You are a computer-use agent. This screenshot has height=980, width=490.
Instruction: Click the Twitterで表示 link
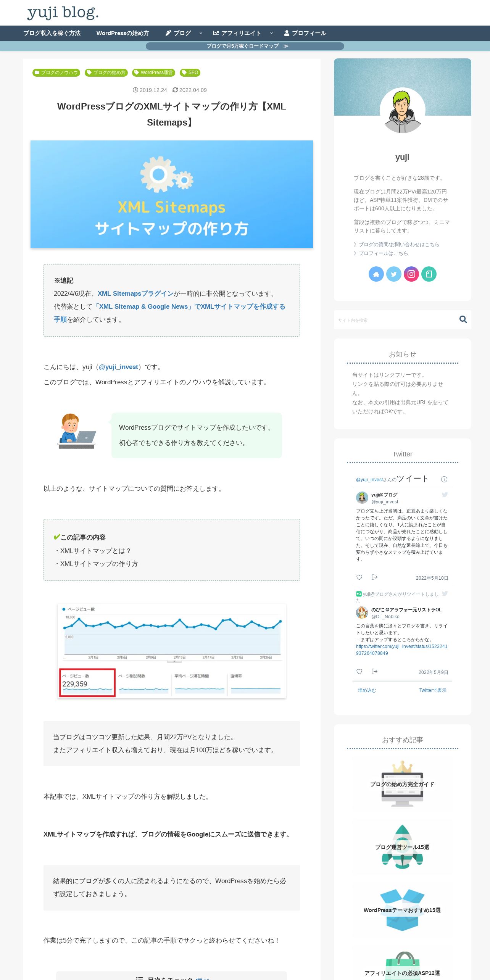(433, 690)
